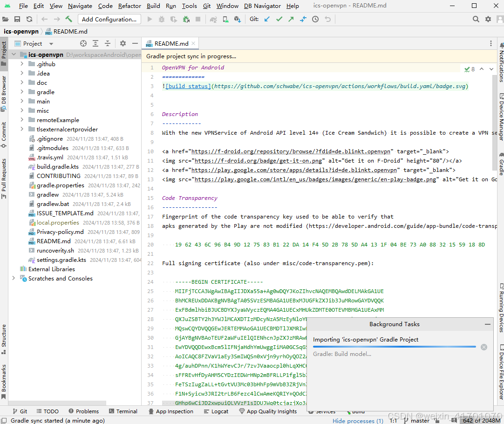
Task: Expand the doc folder
Action: coord(22,82)
